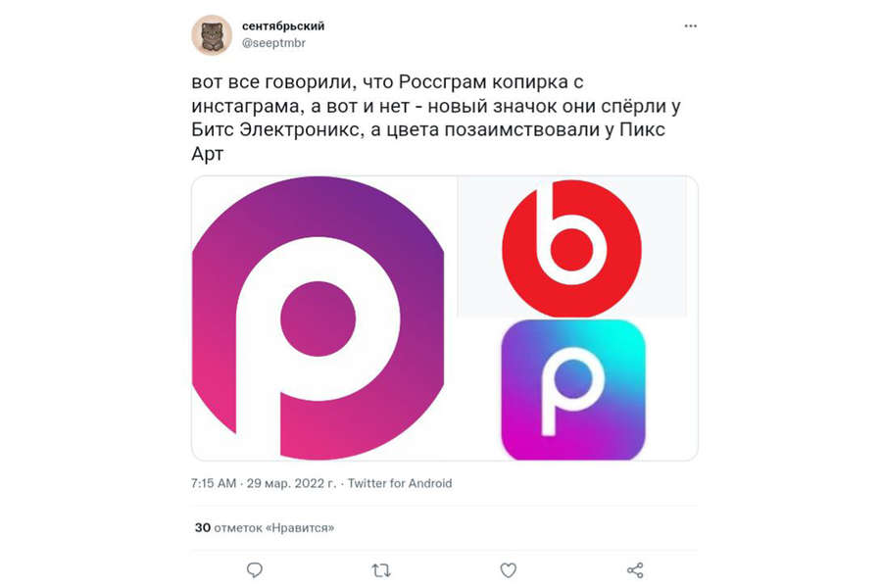Viewport: 882px width, 588px height.
Task: Click the @seeptmbr handle
Action: point(273,43)
